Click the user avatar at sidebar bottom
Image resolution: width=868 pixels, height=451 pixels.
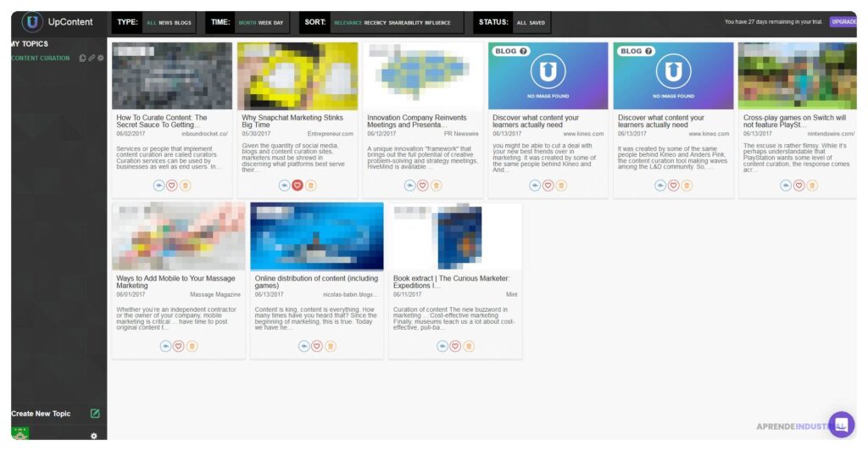20,433
